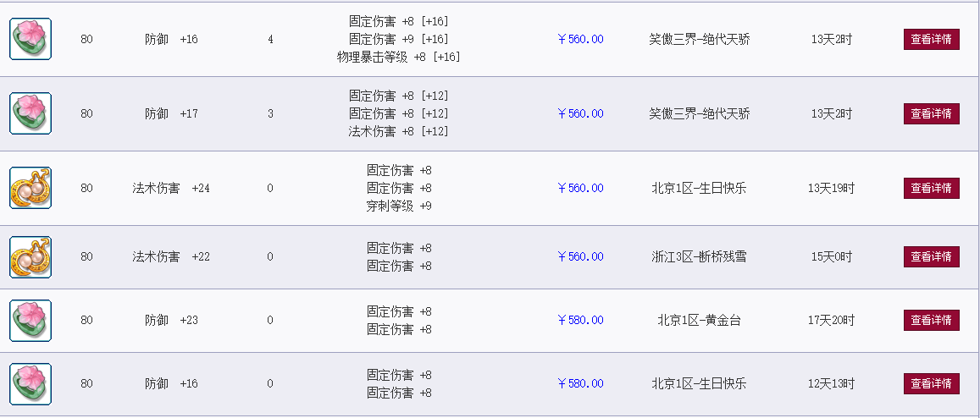Viewport: 980px width, 418px height.
Task: Click the ￥560.00 price in the 浙江3区 row
Action: coord(580,256)
